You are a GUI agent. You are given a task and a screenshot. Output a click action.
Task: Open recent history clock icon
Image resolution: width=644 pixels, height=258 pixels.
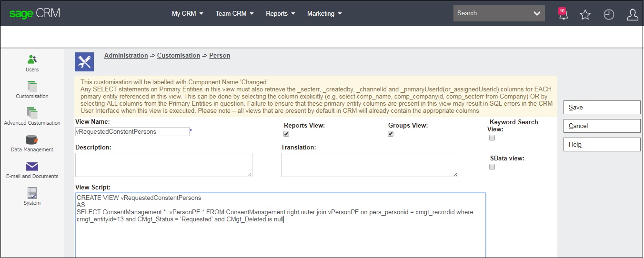[609, 15]
